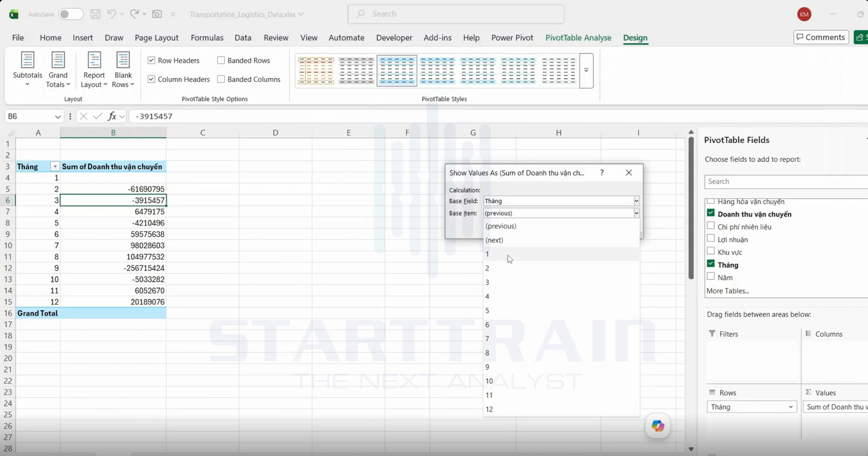868x456 pixels.
Task: Check the Khu vực field checkbox
Action: tap(711, 251)
